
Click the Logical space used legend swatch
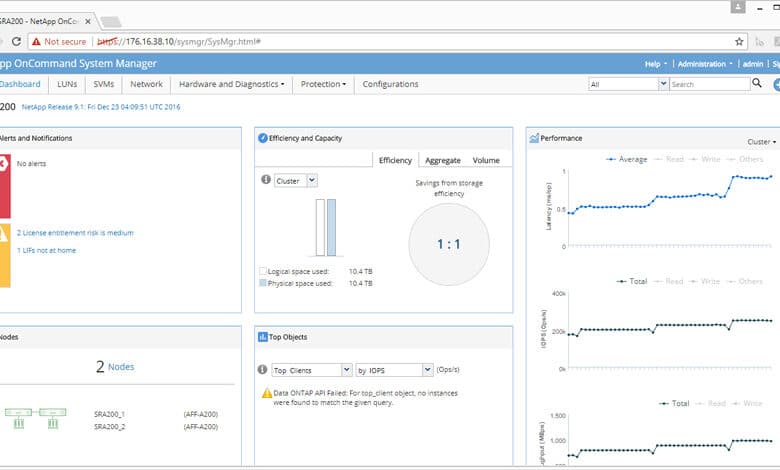[263, 271]
